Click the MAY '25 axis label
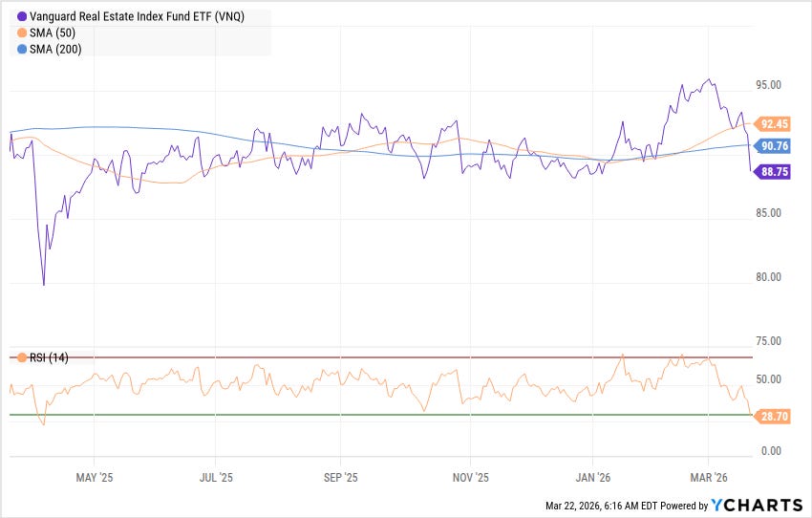 pyautogui.click(x=95, y=478)
